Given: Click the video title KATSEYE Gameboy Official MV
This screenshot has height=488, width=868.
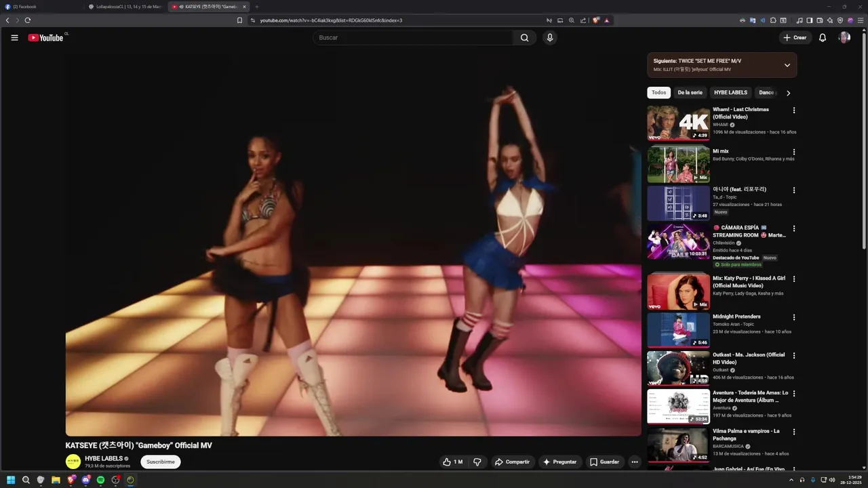Looking at the screenshot, I should 139,445.
